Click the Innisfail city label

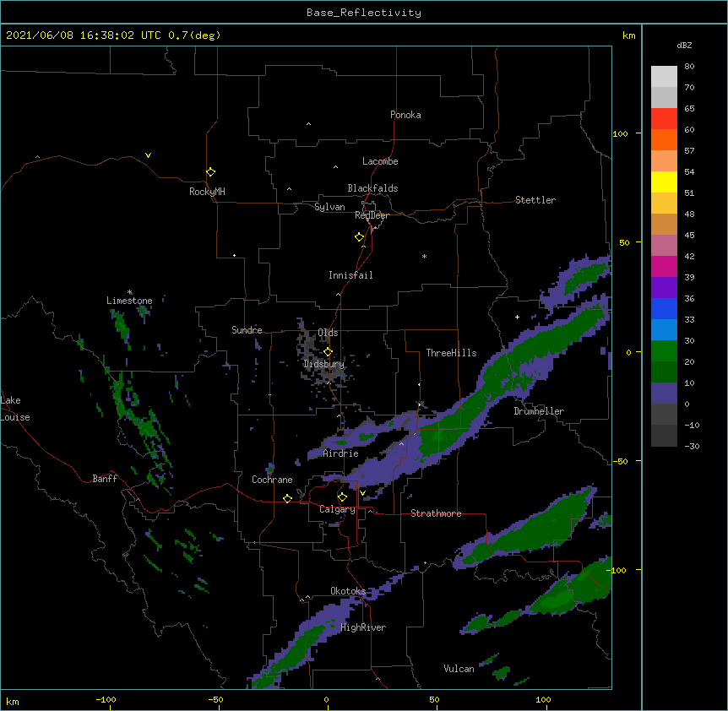tap(350, 275)
